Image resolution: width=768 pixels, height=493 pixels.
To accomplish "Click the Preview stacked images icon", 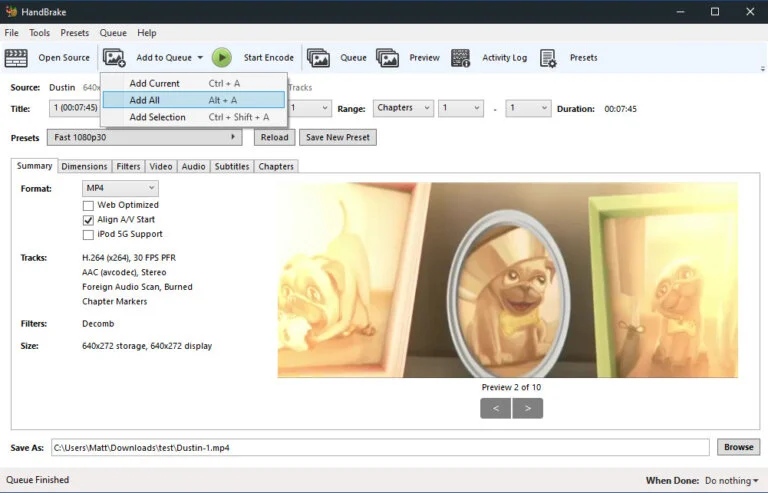I will 387,58.
